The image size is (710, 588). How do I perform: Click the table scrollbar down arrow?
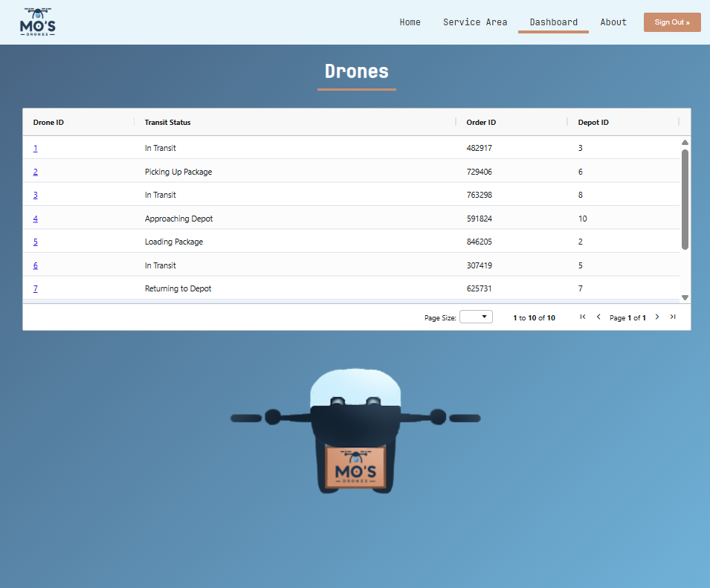[x=685, y=297]
